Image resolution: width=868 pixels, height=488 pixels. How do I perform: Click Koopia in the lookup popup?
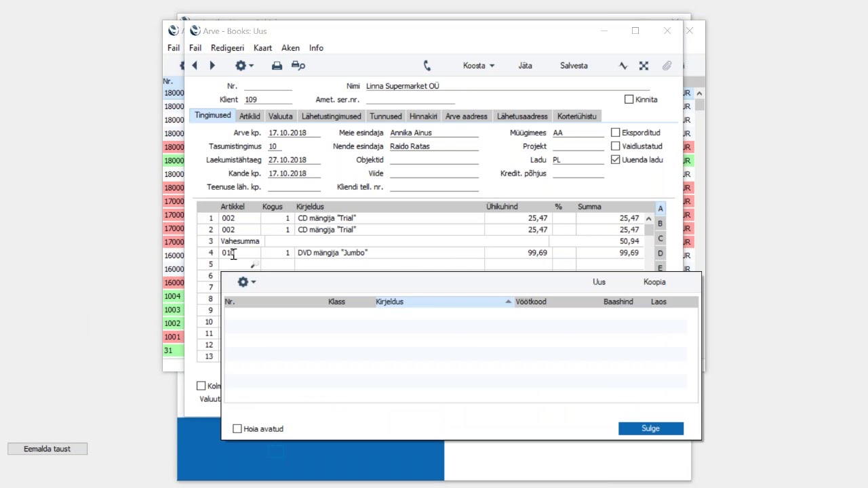tap(654, 282)
